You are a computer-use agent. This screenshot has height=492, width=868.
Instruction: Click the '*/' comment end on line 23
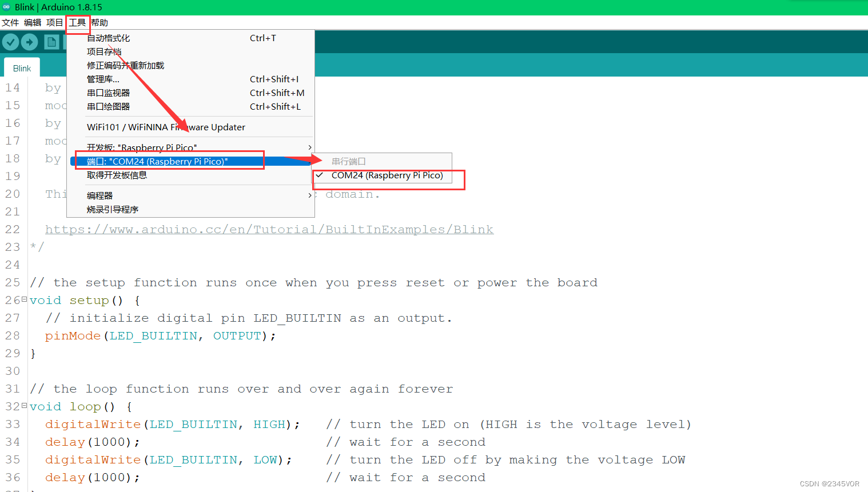point(37,247)
